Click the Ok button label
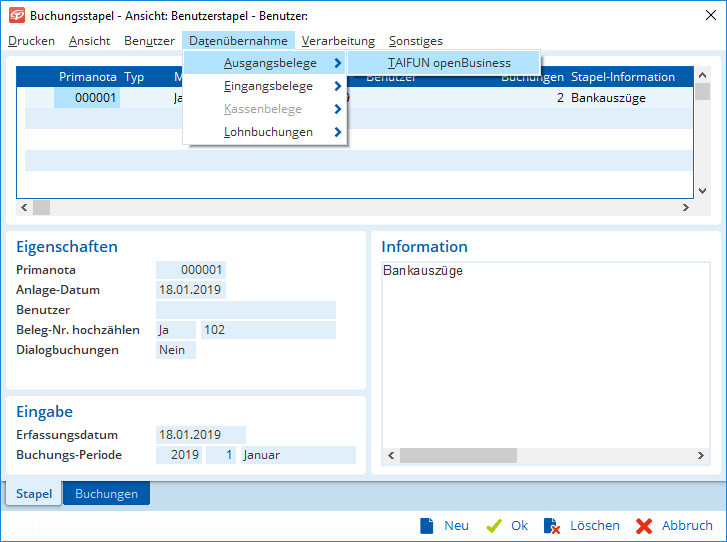Viewport: 727px width, 542px height. (x=519, y=526)
